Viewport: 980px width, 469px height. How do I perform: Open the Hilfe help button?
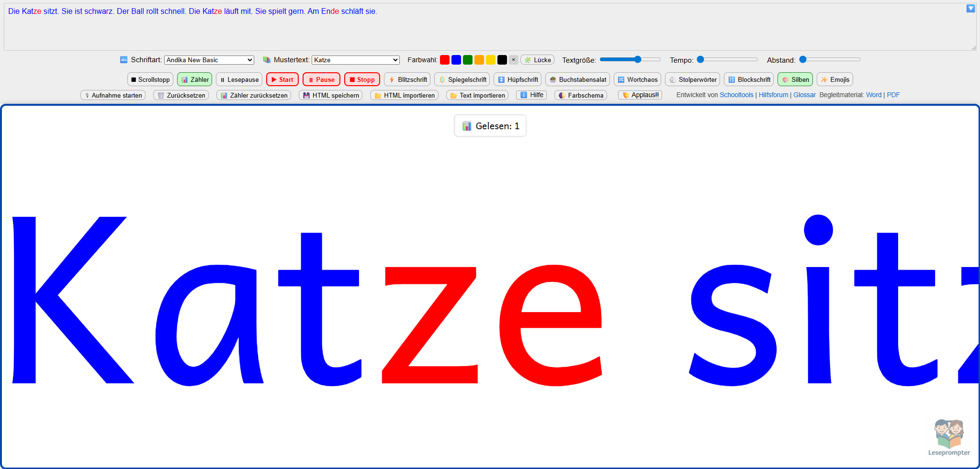531,95
